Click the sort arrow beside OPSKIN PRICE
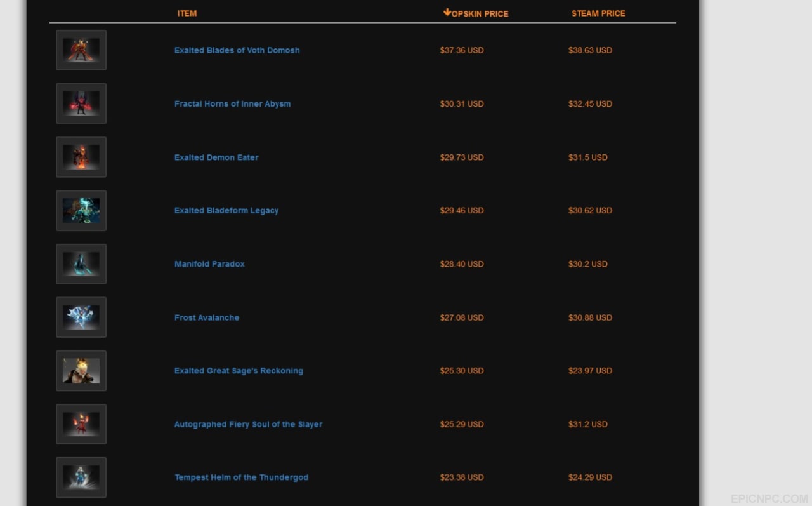Screen dimensions: 812x506 pyautogui.click(x=447, y=12)
